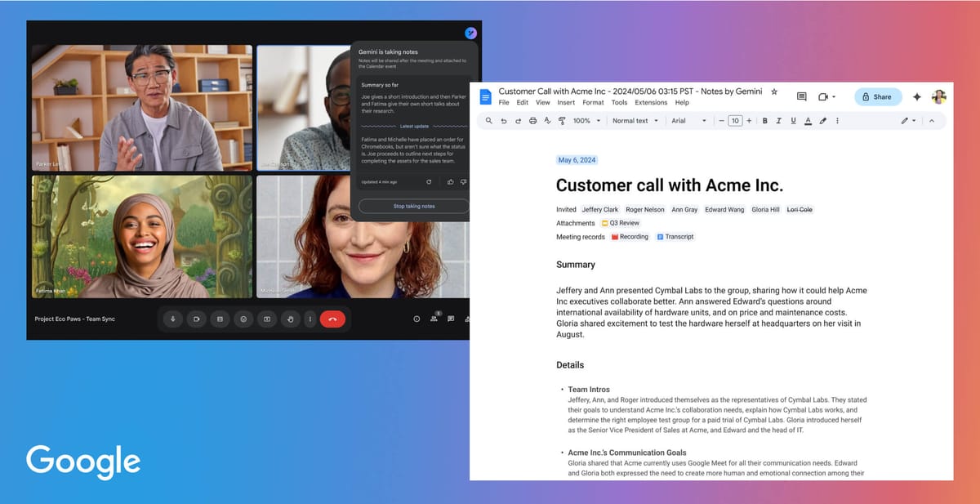Redo action in Docs toolbar
This screenshot has width=980, height=504.
pos(518,121)
